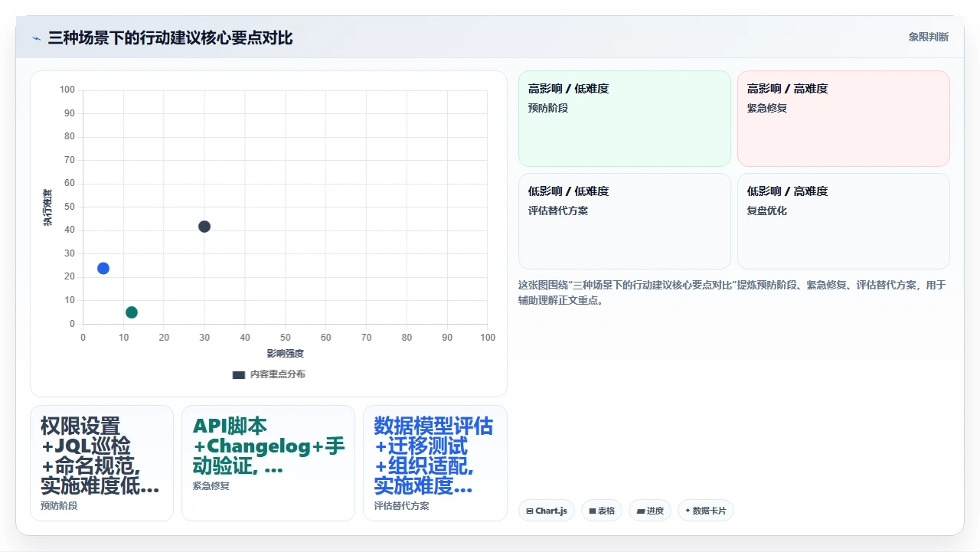Click the 内容重点分布 legend color box

pyautogui.click(x=239, y=375)
